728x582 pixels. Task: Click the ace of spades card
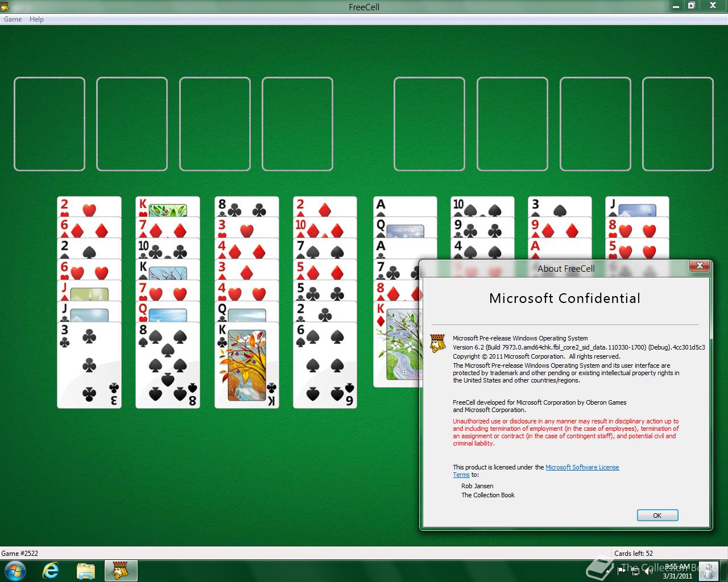[x=405, y=207]
